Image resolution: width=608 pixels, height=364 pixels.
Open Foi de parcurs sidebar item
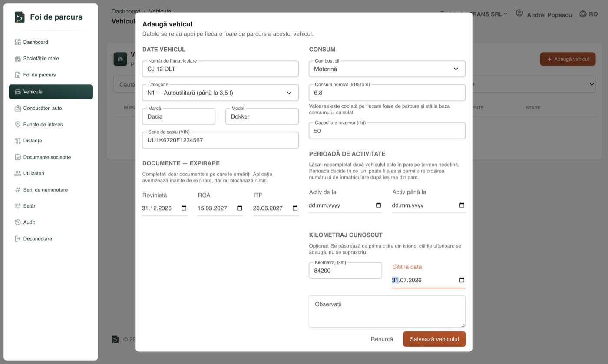click(51, 75)
